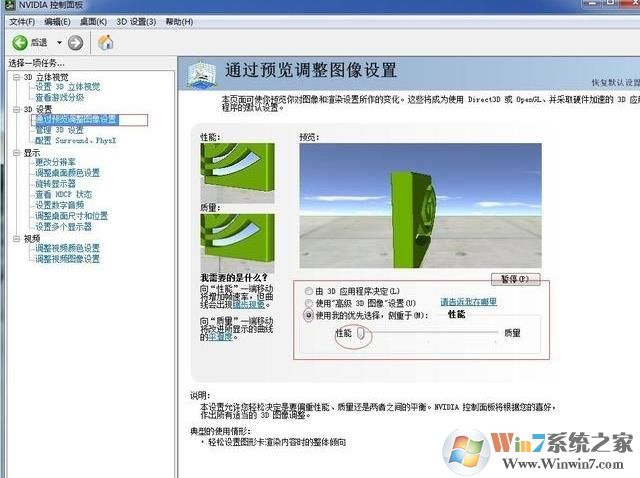Select 设置多个显示器 in the tree
This screenshot has width=640, height=478.
(63, 227)
